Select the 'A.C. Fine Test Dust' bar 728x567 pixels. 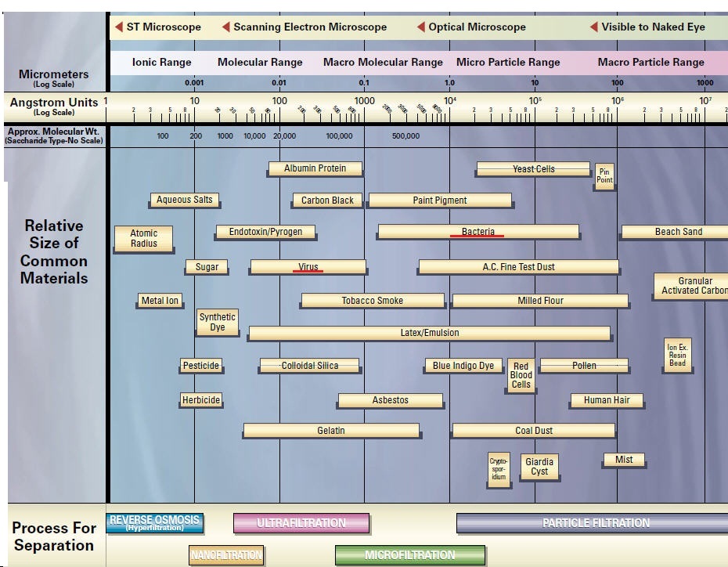click(519, 267)
